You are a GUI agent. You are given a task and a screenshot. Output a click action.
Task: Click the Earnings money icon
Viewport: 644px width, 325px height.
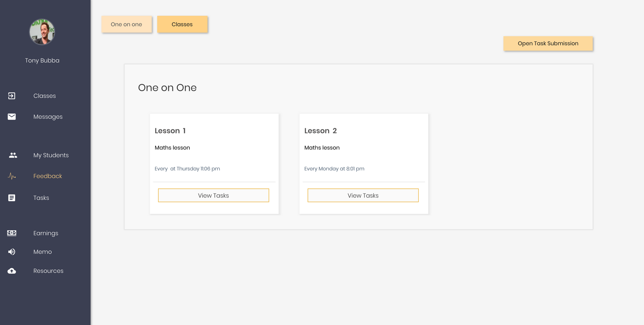click(x=12, y=233)
